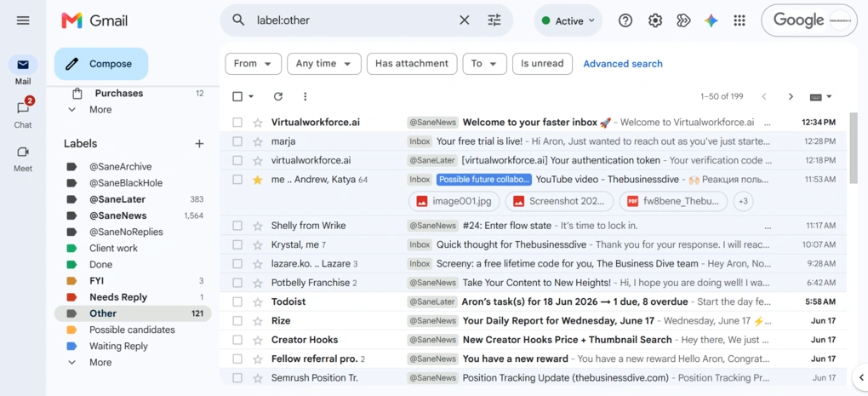Open the Fellow referral new reward email
This screenshot has width=868, height=396.
coord(533,359)
